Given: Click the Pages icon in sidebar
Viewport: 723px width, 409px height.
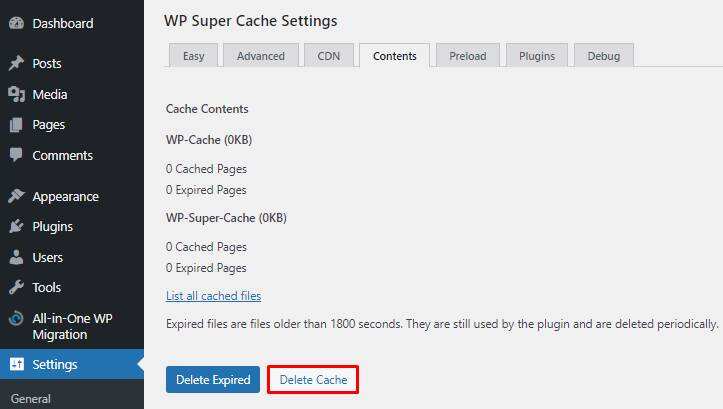Looking at the screenshot, I should click(x=16, y=125).
